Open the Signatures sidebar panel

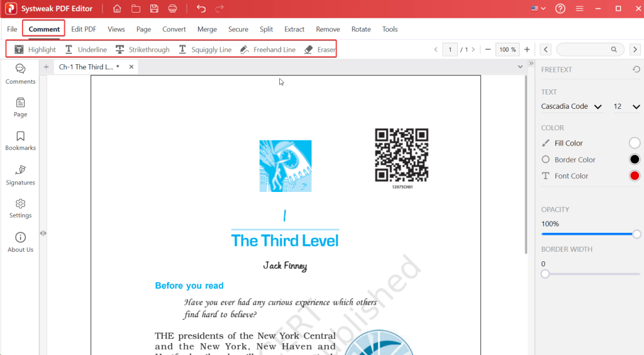click(x=20, y=175)
